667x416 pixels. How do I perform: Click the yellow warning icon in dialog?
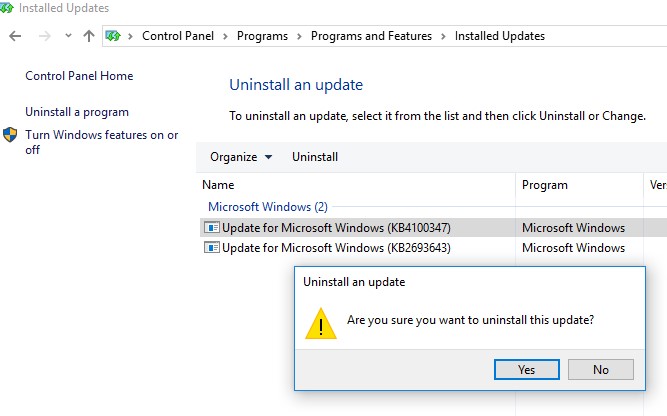click(x=320, y=322)
